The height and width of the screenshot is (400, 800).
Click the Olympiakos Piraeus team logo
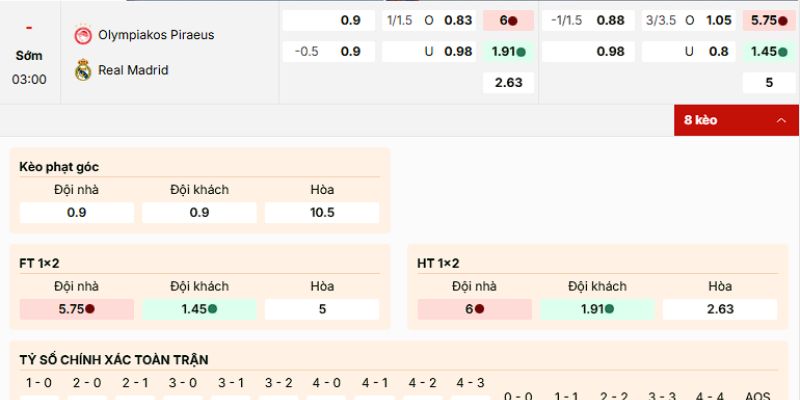pos(82,35)
